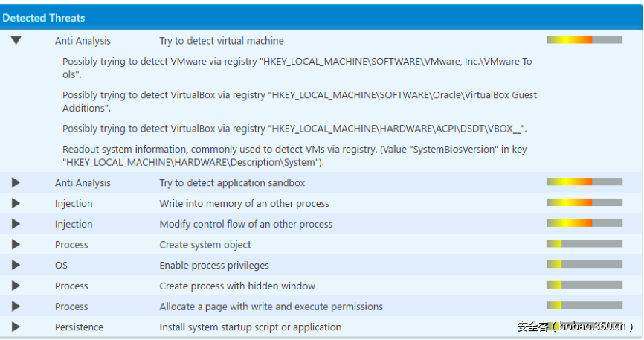The image size is (644, 340).
Task: Expand "Create process with hidden window" arrow
Action: (x=16, y=286)
